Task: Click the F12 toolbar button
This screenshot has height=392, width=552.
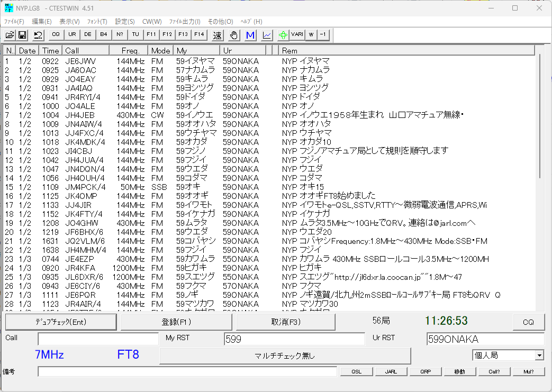Action: click(167, 34)
